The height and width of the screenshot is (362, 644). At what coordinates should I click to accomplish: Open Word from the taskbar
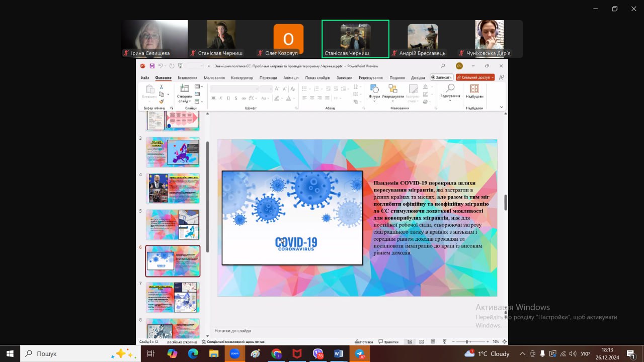tap(338, 354)
